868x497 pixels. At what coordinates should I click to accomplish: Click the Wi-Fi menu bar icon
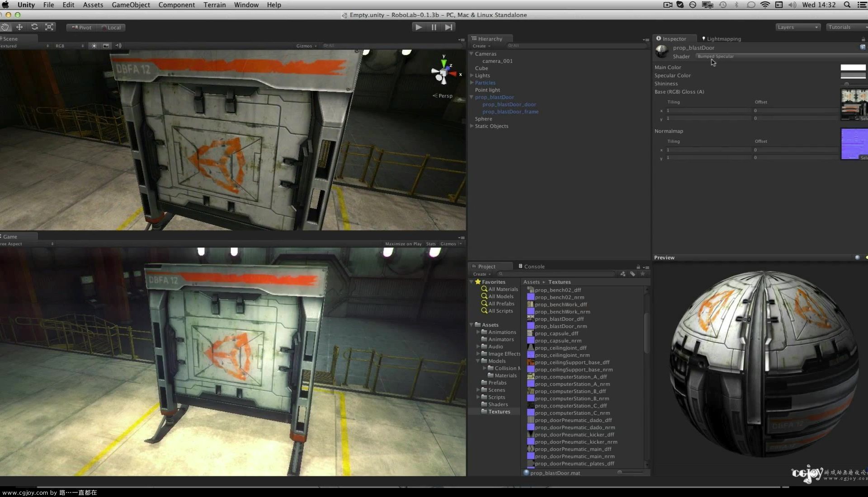coord(765,5)
